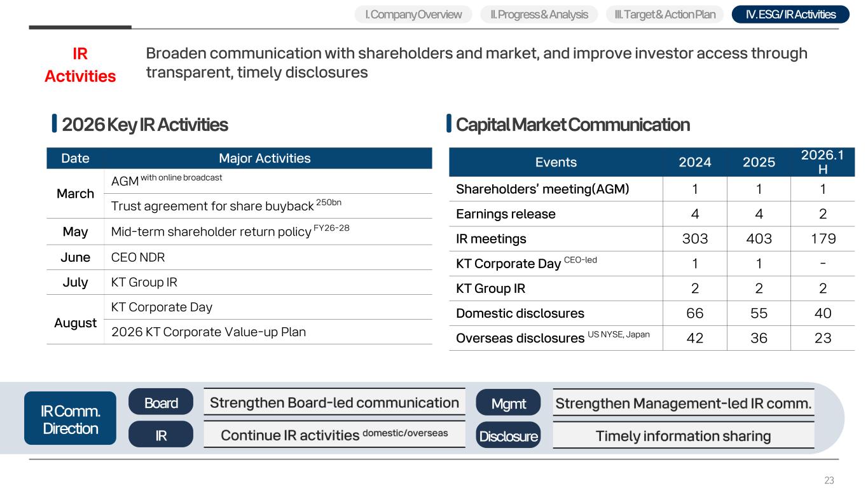Select Strengthen Board-led communication text
This screenshot has height=488, width=868.
[x=334, y=402]
